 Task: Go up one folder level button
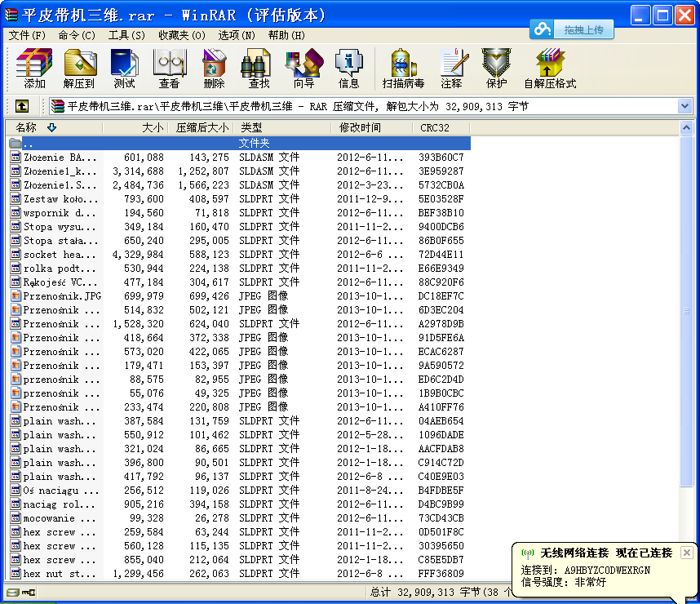[x=22, y=106]
